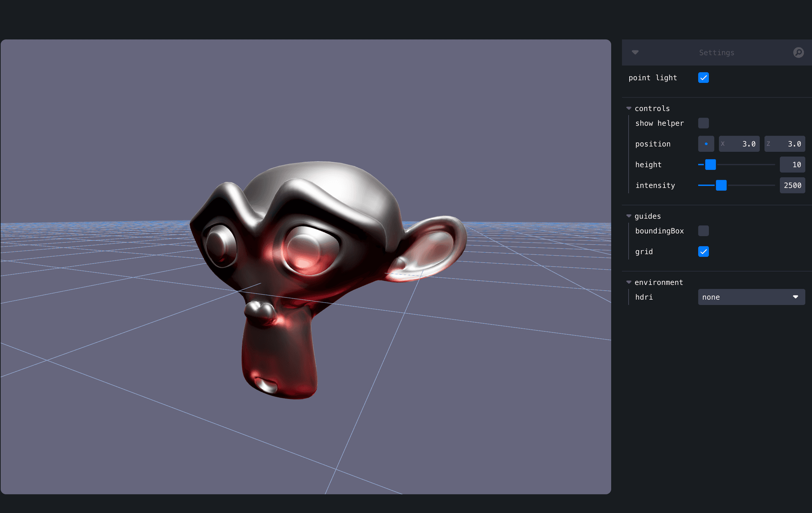Collapse the environment section
This screenshot has height=513, width=812.
tap(628, 282)
